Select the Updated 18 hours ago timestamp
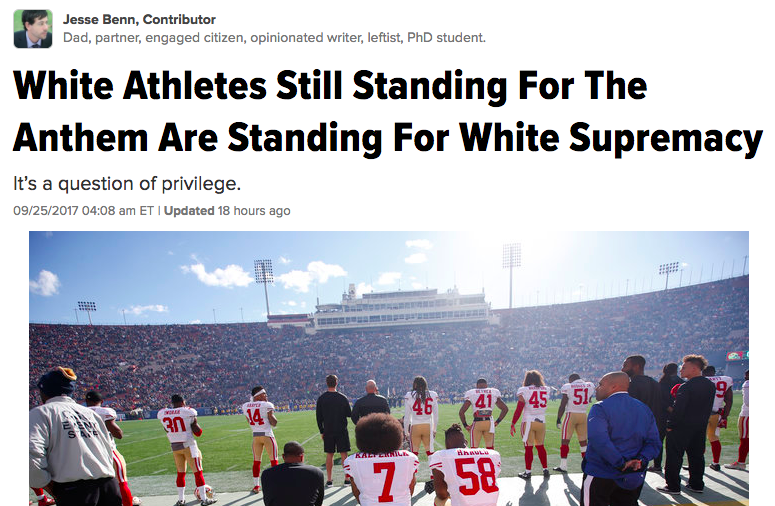 227,211
